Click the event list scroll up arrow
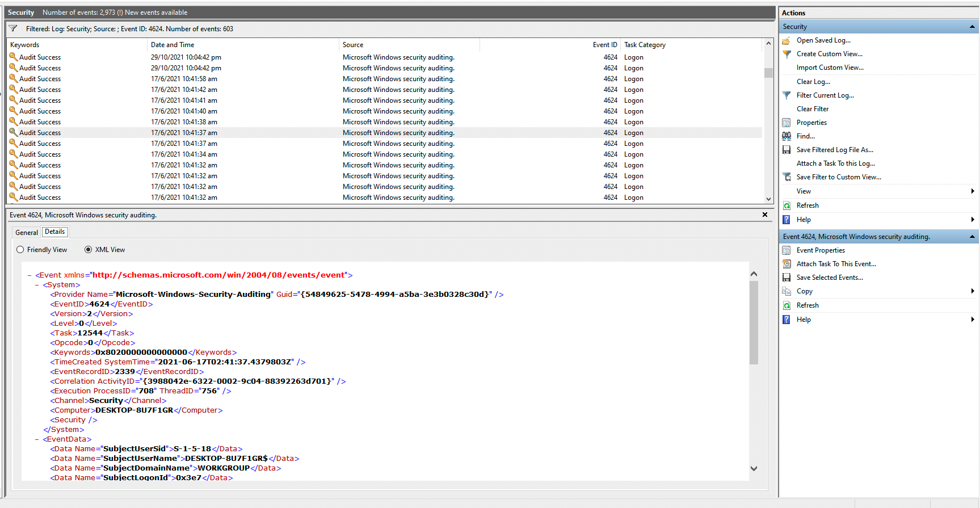This screenshot has height=508, width=980. coord(768,43)
